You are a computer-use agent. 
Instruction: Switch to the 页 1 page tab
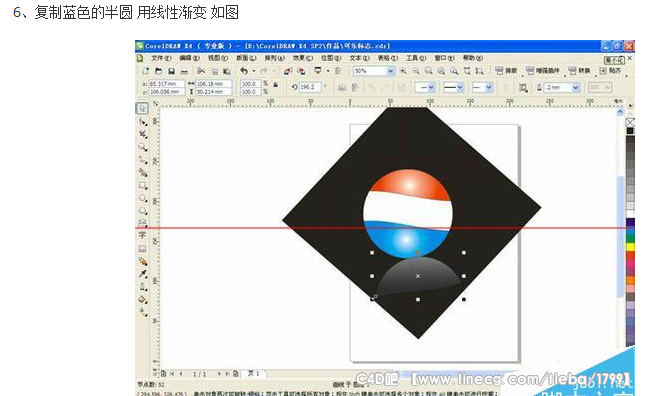point(254,373)
